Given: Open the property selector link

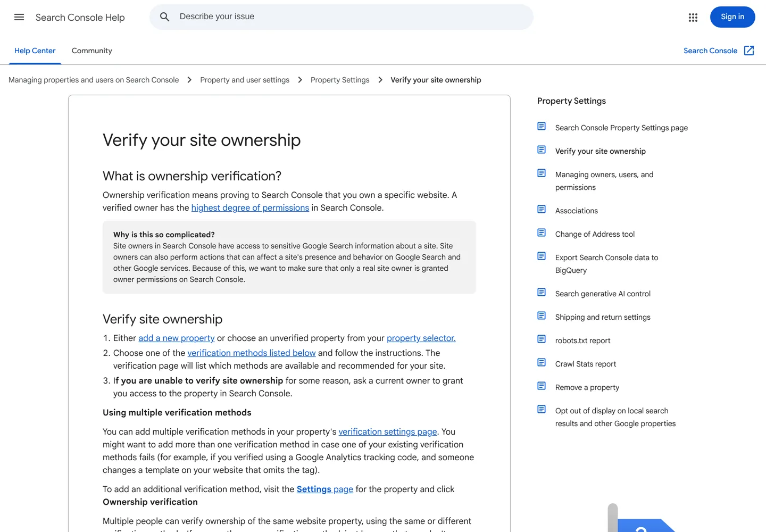Looking at the screenshot, I should click(421, 338).
